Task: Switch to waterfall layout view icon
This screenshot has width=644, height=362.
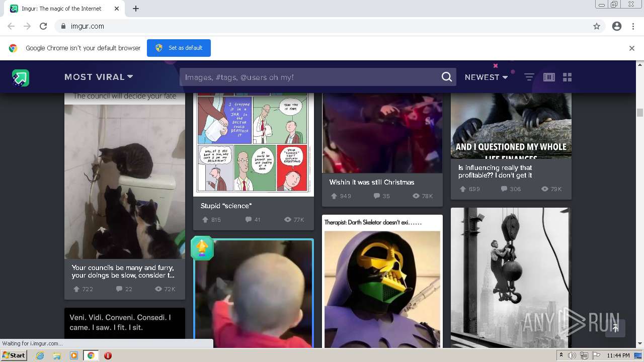Action: tap(549, 77)
